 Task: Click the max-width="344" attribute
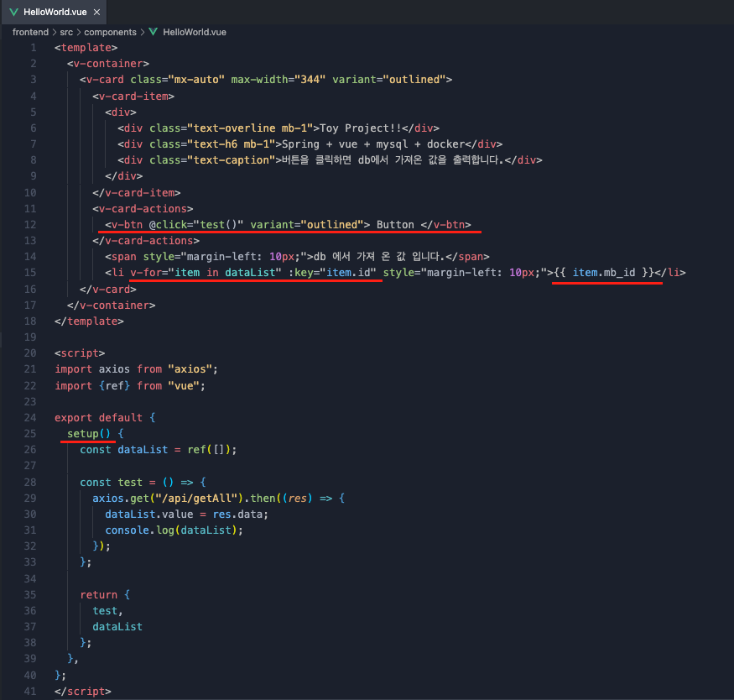278,80
